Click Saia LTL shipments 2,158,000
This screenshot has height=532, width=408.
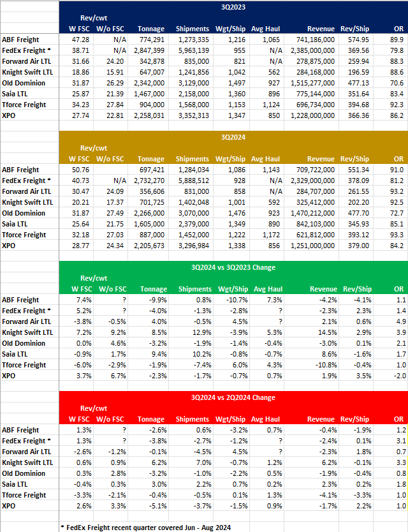coord(194,94)
